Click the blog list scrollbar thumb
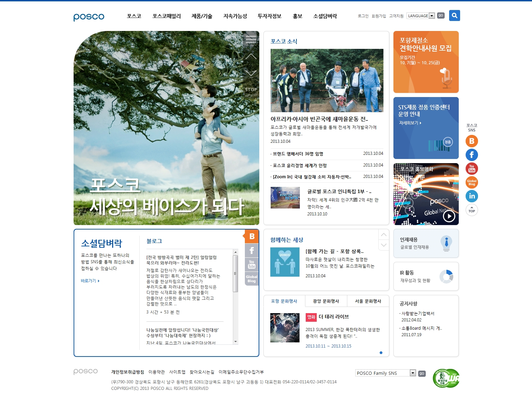 236,274
